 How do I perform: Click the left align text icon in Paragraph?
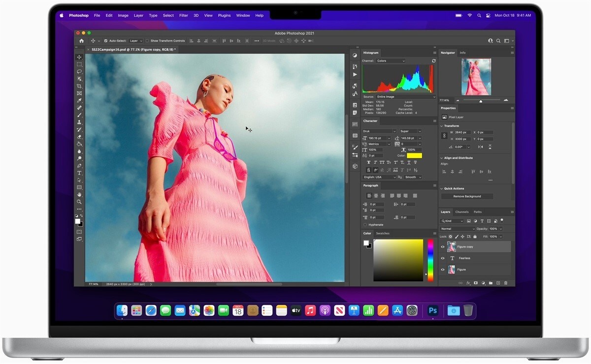tap(368, 196)
